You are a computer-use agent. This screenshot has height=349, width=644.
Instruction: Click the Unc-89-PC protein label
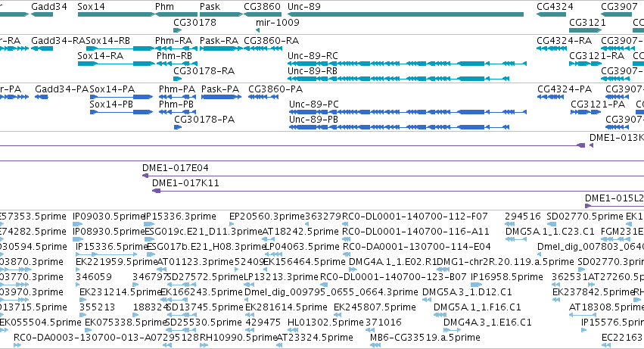(x=314, y=104)
